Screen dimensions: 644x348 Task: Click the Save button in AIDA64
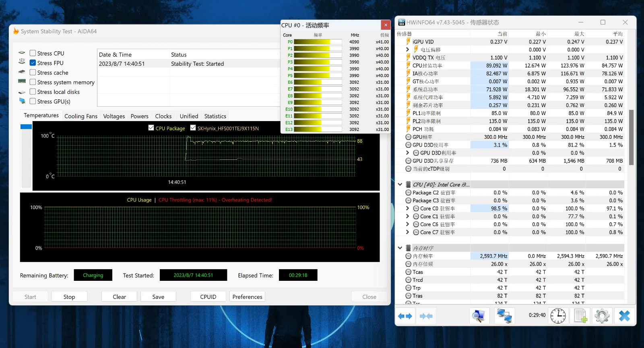(x=158, y=297)
